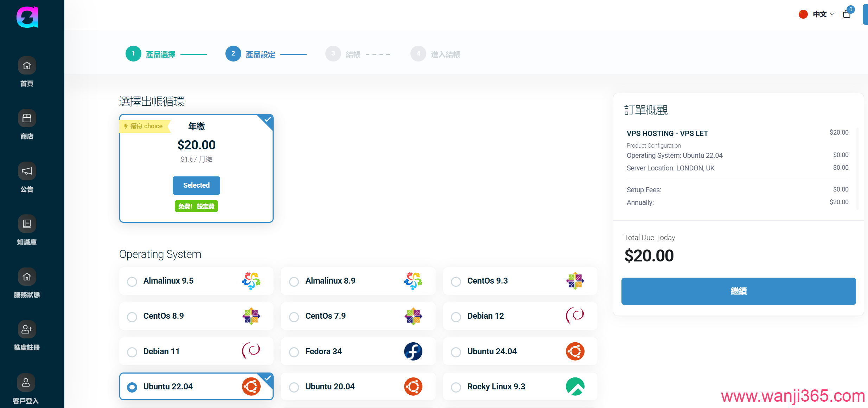Click the CentOs 8.9 logo icon
868x408 pixels.
[251, 316]
